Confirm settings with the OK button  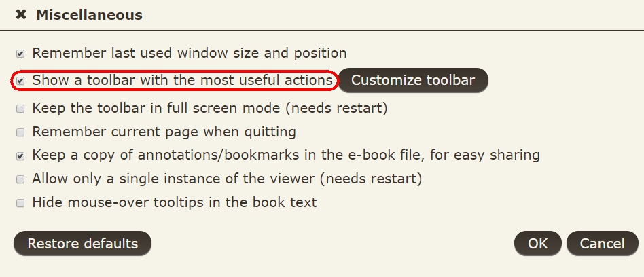point(537,243)
